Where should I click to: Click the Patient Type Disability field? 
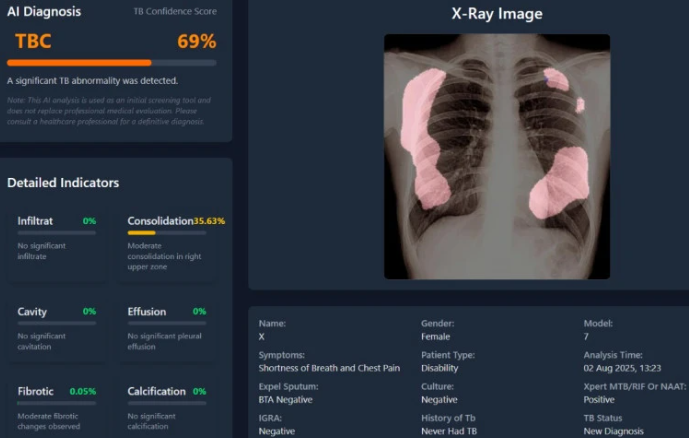[x=441, y=368]
